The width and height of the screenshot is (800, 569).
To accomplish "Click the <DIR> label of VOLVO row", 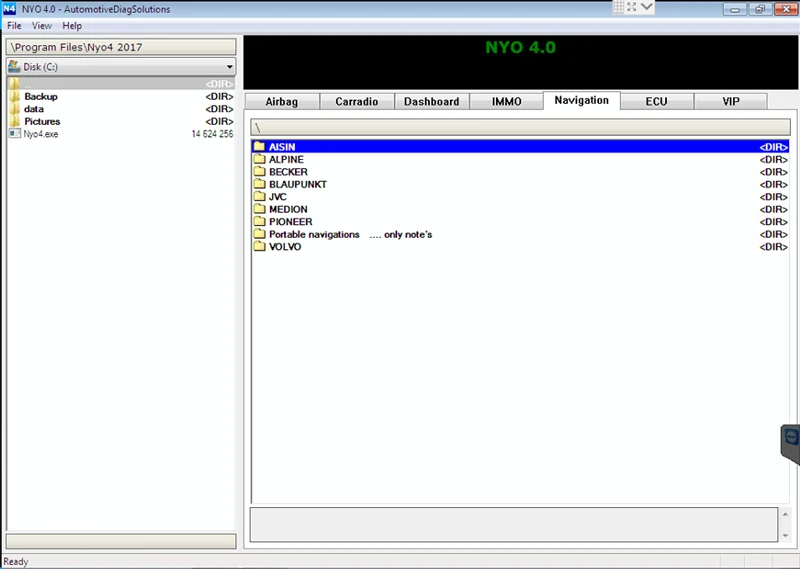I will click(773, 247).
